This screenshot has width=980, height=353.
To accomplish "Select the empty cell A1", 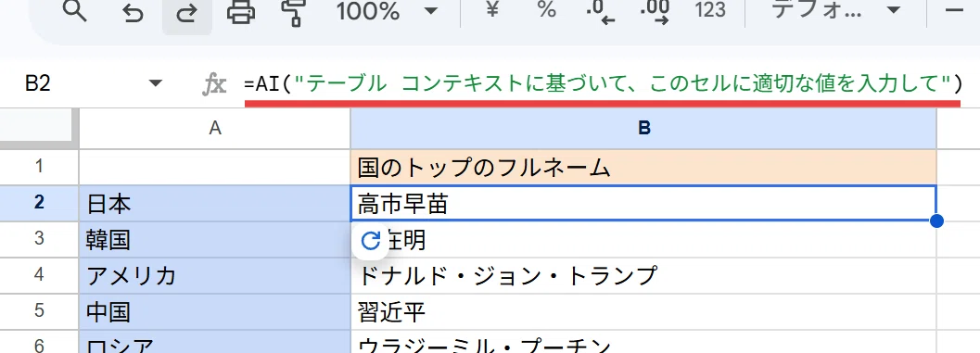I will 215,167.
